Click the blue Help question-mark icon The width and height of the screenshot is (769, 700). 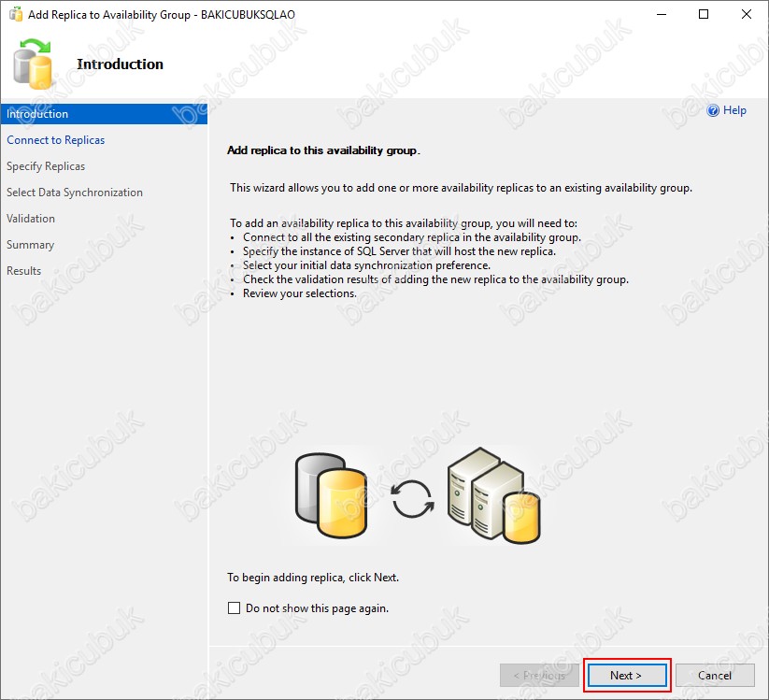pos(713,110)
